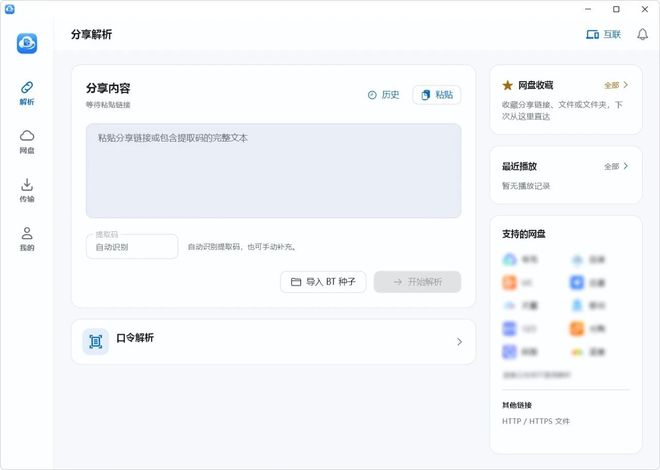Click the 开始解析 button
Screen dimensions: 660x470
(x=418, y=281)
